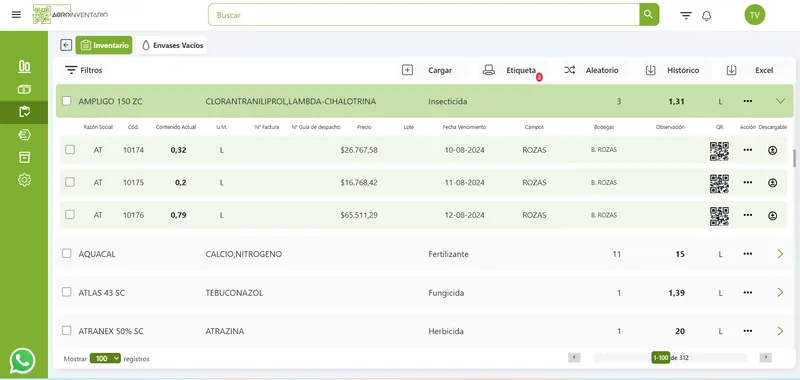Switch to the Inventario tab
This screenshot has width=800, height=380.
104,45
